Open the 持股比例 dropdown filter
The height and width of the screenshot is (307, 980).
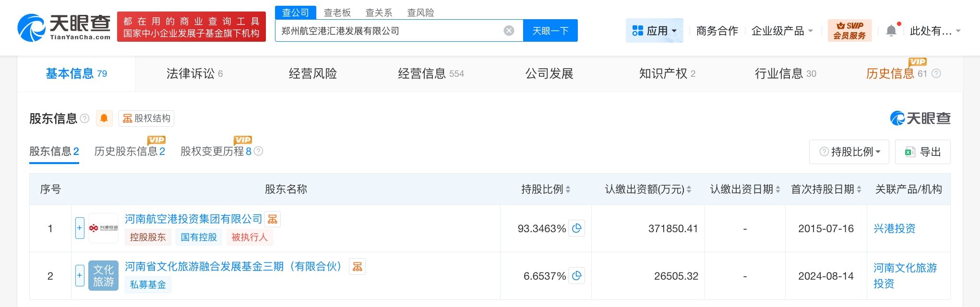(849, 152)
